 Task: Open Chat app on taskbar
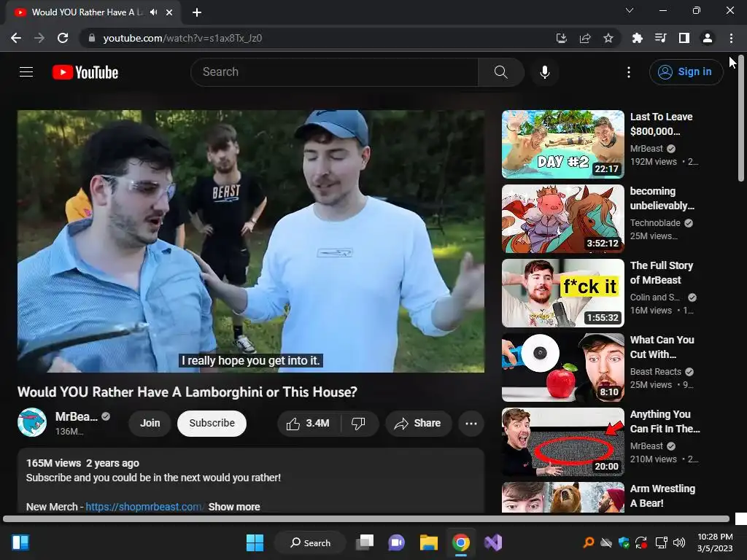(396, 542)
